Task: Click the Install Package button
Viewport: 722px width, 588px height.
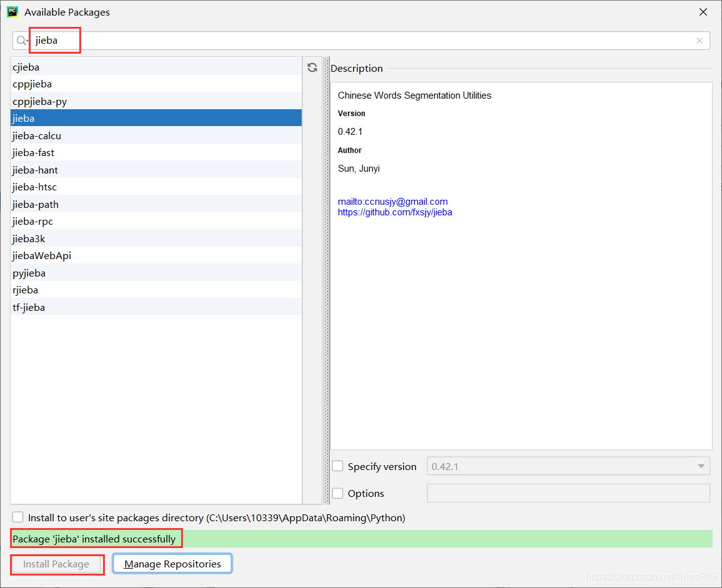Action: click(x=56, y=564)
